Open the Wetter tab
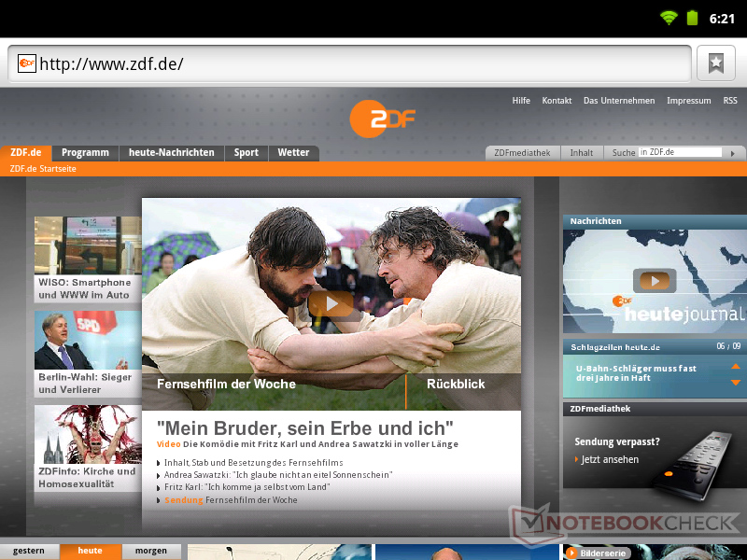 click(x=293, y=153)
